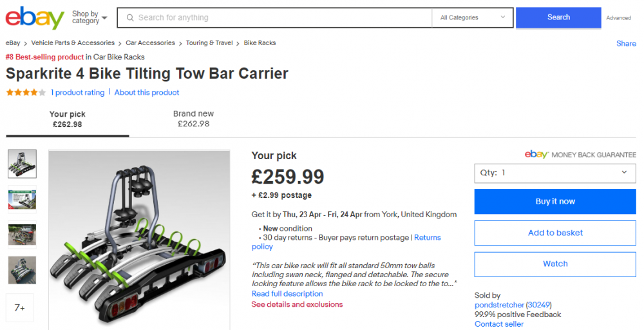Switch to the Brand new tab
Image resolution: width=644 pixels, height=330 pixels.
pos(193,119)
